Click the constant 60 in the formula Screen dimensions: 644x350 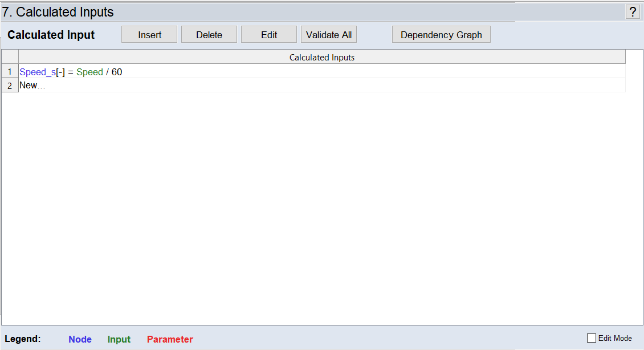[117, 72]
